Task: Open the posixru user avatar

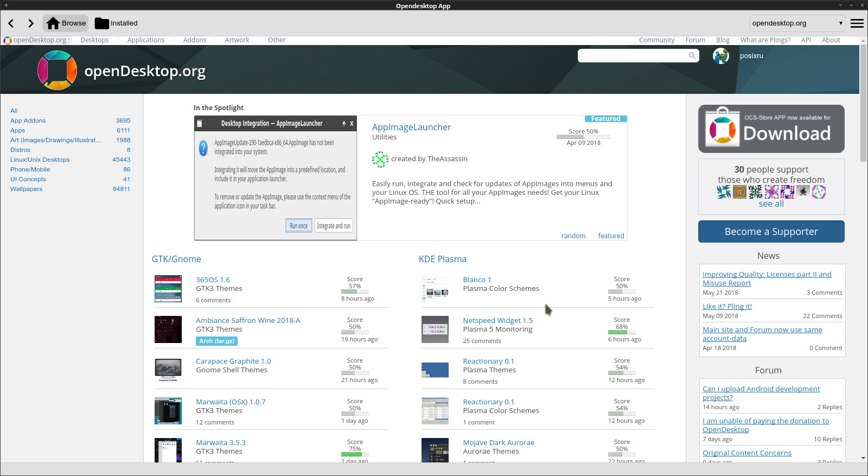Action: click(721, 56)
